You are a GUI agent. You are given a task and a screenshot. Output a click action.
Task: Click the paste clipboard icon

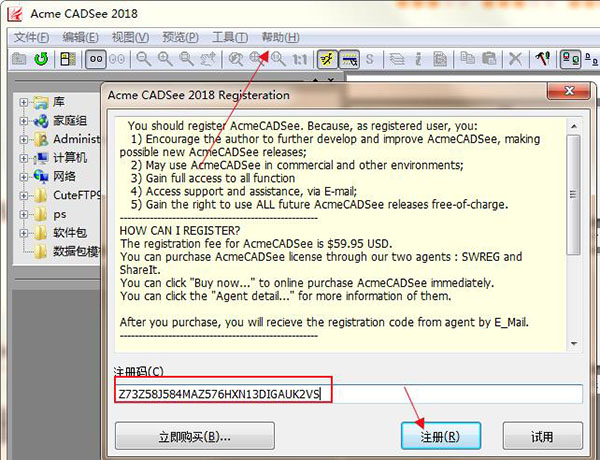(489, 59)
